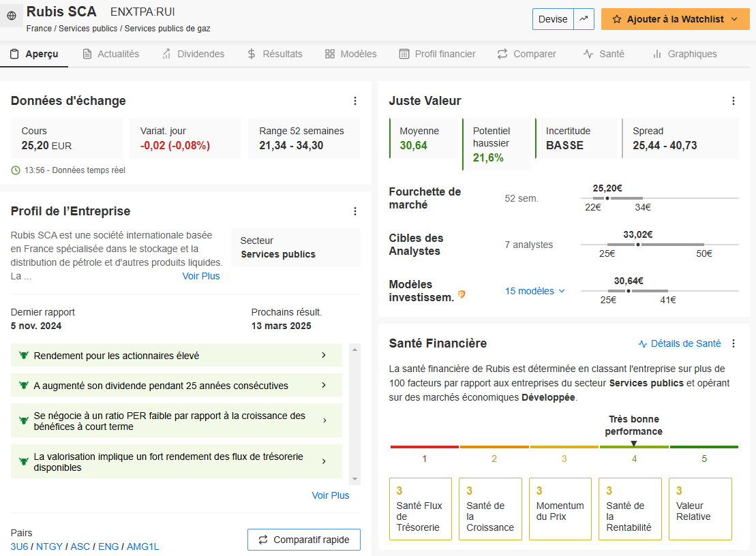Click the Prochains résult. date 13 mars 2025

coord(281,326)
